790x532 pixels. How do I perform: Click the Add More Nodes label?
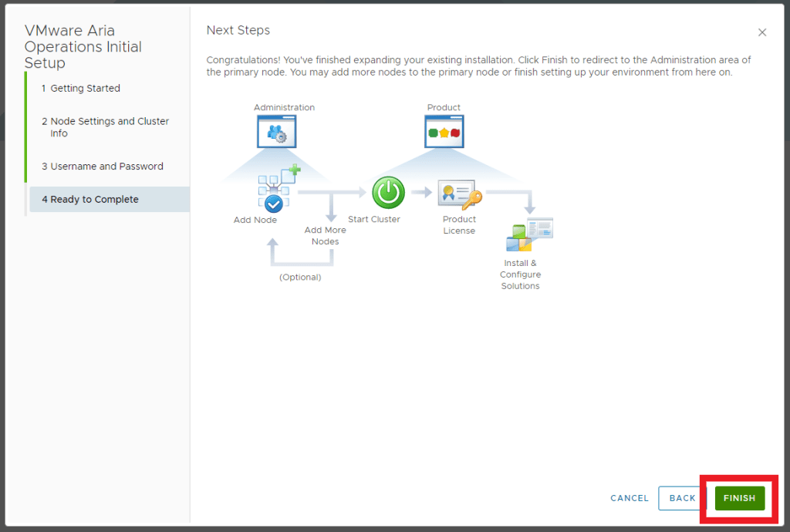pos(325,236)
